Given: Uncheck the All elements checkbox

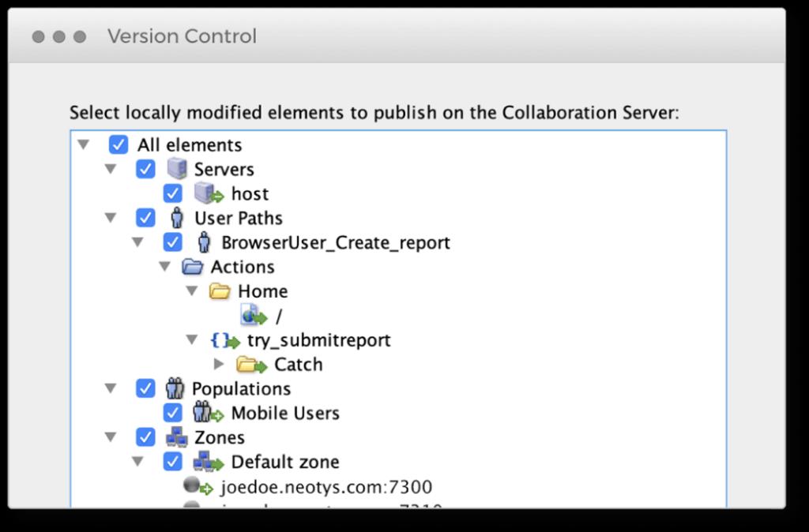Looking at the screenshot, I should (119, 144).
